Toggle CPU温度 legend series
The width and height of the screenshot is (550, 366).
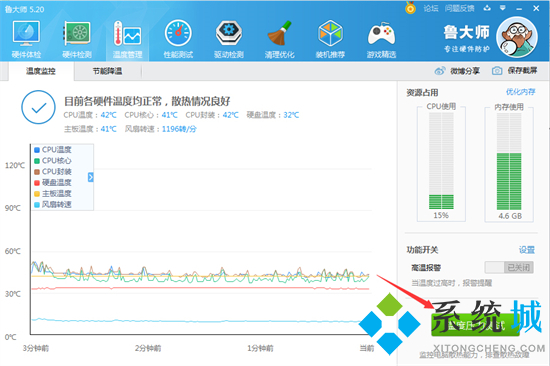click(53, 150)
